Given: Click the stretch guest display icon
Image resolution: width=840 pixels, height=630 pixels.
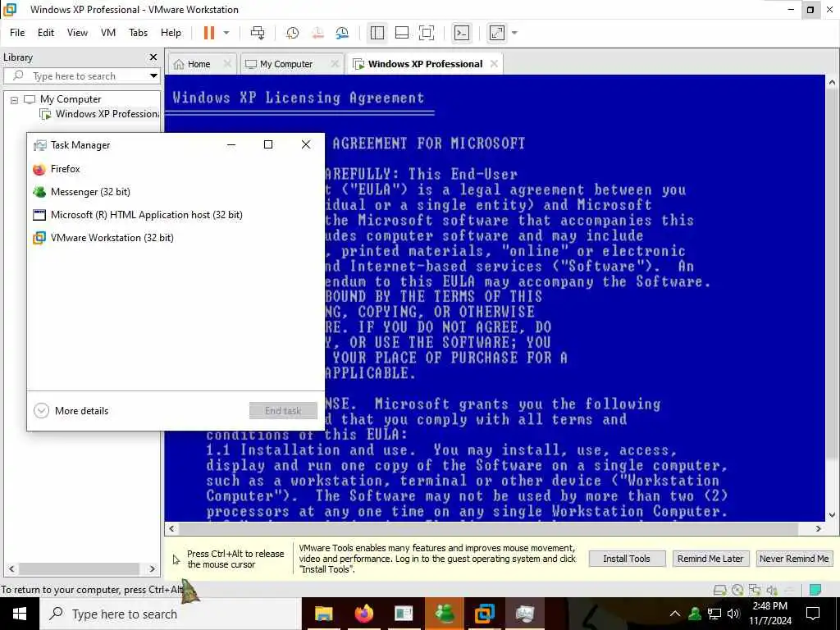Looking at the screenshot, I should 496,33.
